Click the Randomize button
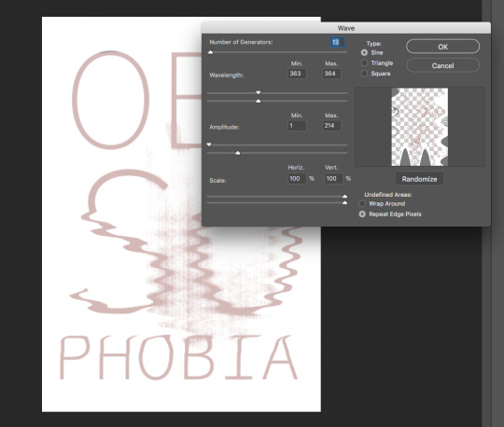504x427 pixels. tap(419, 179)
